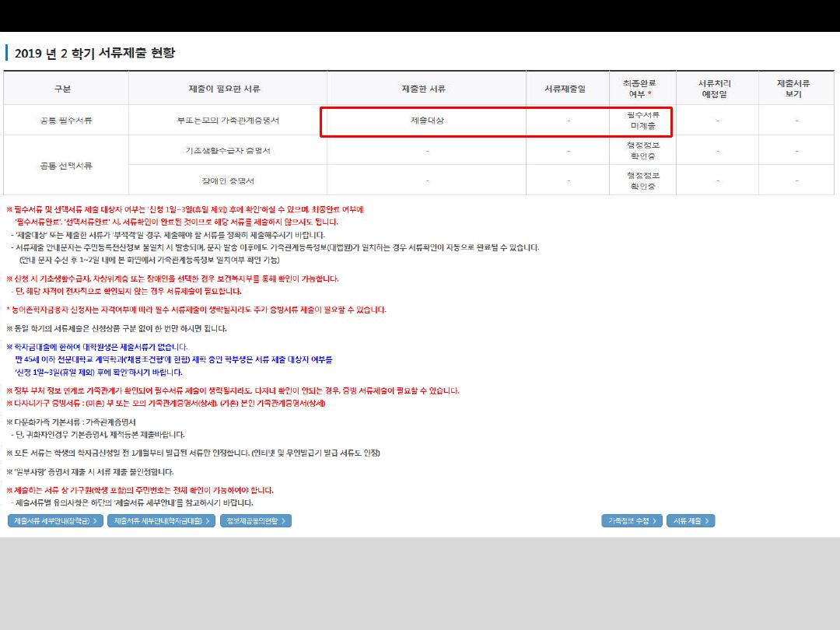Click the 필수서류 미제출 status cell
840x630 pixels.
tap(643, 121)
